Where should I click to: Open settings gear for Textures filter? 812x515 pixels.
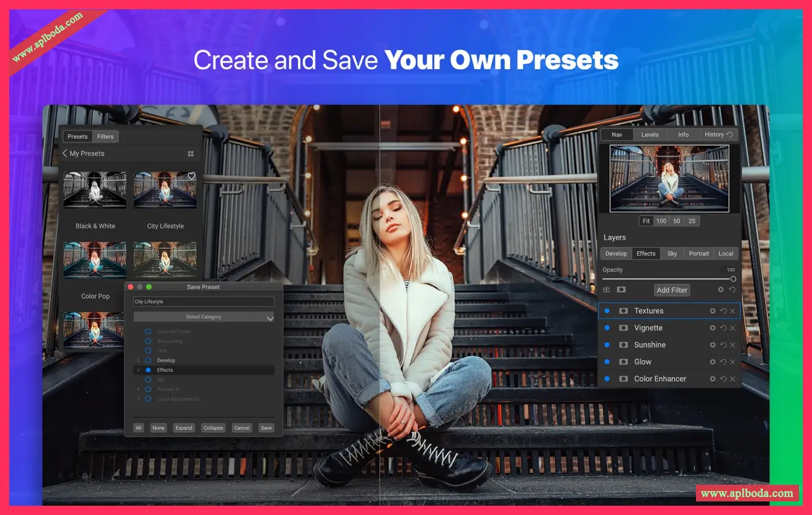[x=713, y=311]
